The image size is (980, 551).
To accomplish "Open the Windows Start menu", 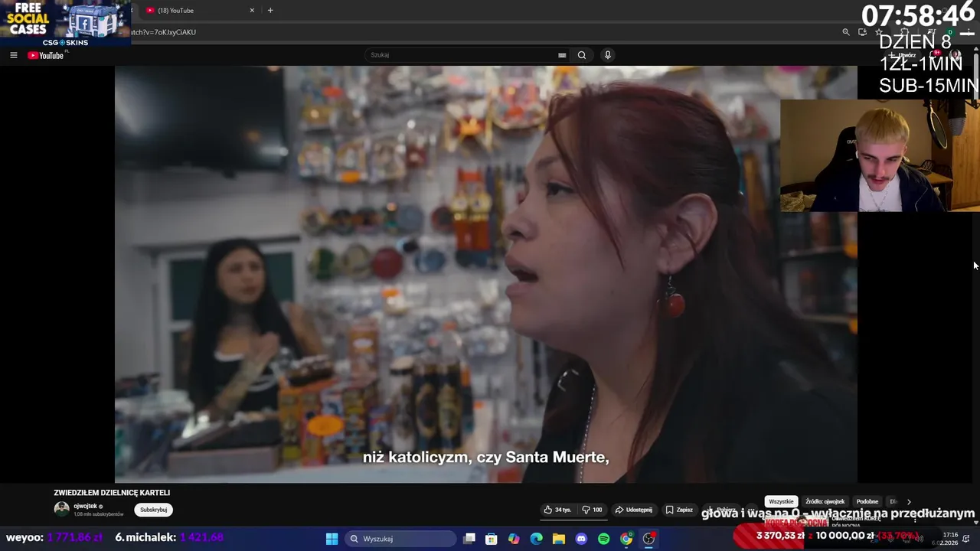I will [332, 539].
